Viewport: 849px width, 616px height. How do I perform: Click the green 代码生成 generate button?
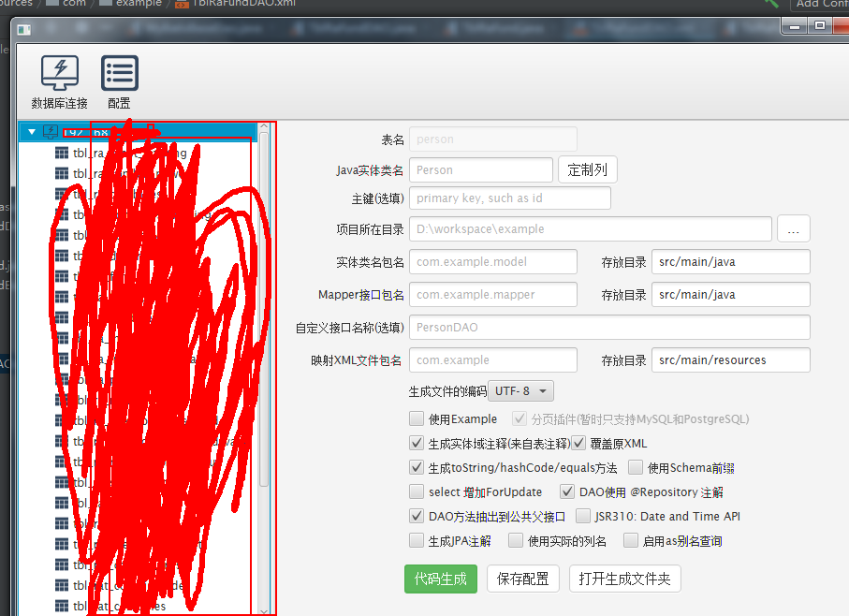click(440, 579)
